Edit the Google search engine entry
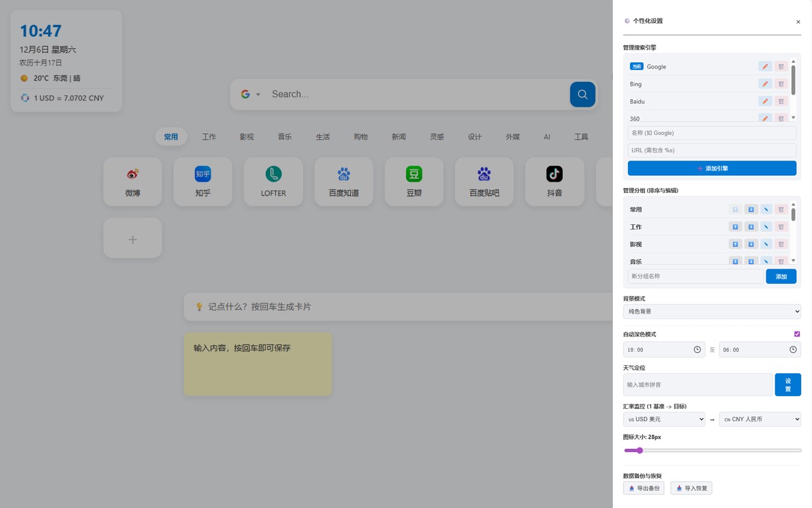 765,67
